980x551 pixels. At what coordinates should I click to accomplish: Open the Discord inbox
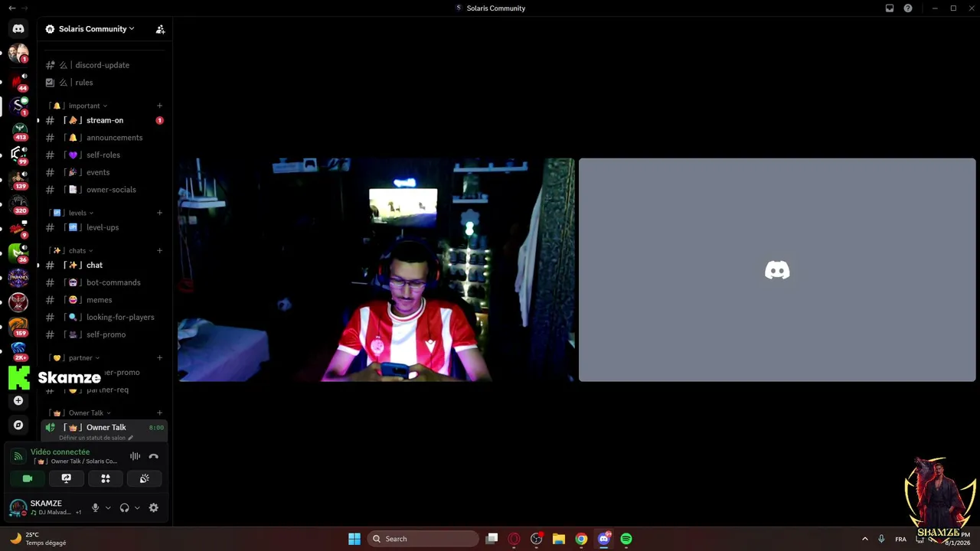click(x=890, y=8)
